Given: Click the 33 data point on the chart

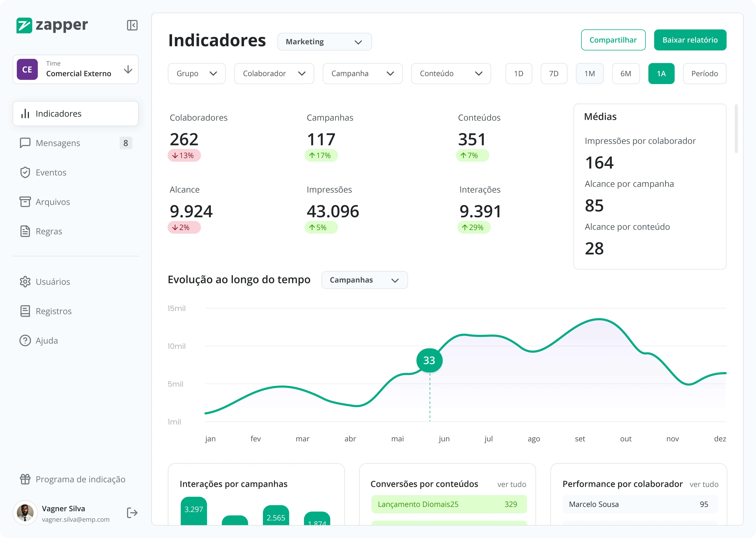Looking at the screenshot, I should coord(429,360).
